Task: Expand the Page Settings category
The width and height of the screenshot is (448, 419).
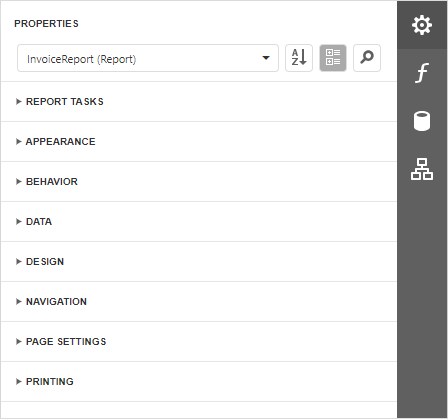Action: [199, 342]
